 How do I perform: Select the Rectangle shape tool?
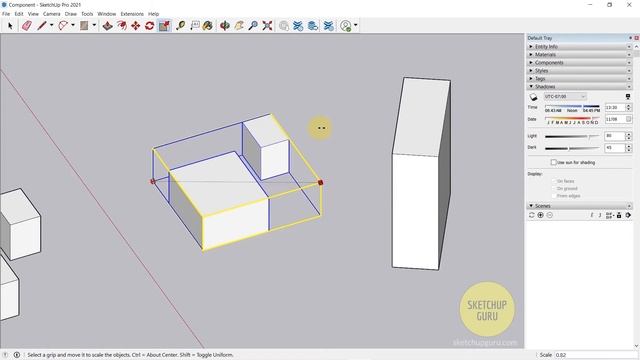point(84,26)
